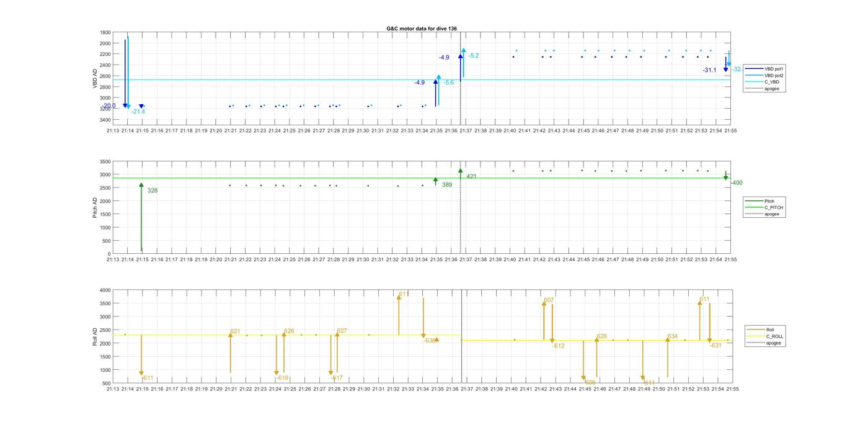Click the "Pitch AD" y-axis label
This screenshot has height=430, width=868.
click(x=95, y=207)
